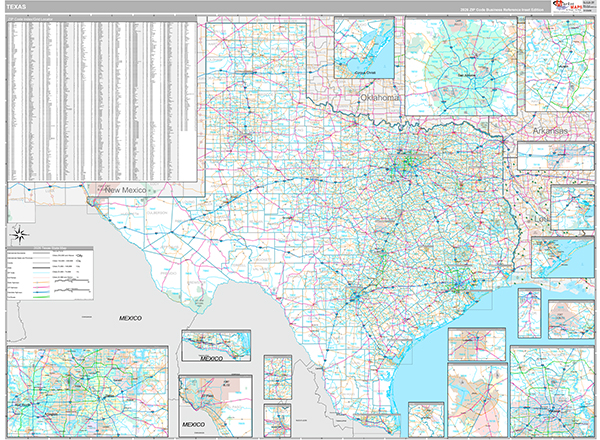
Task: Select the Dallas-Fort Worth inset map
Action: coord(56,392)
